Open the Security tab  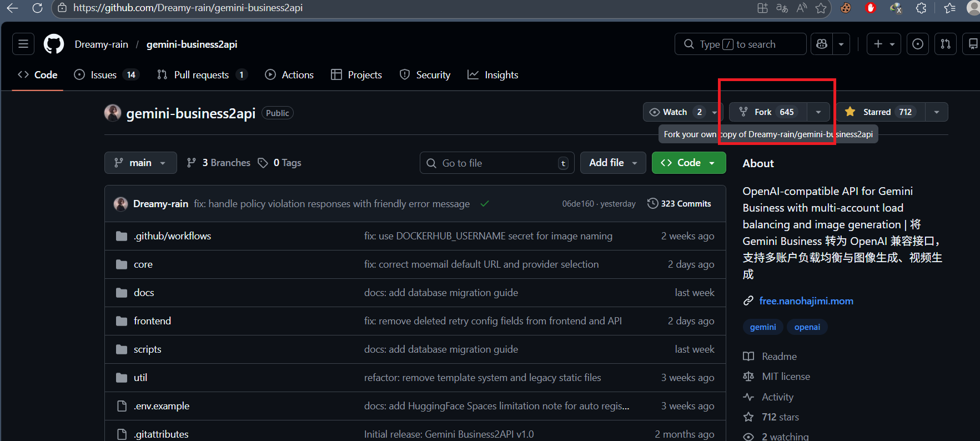(425, 75)
